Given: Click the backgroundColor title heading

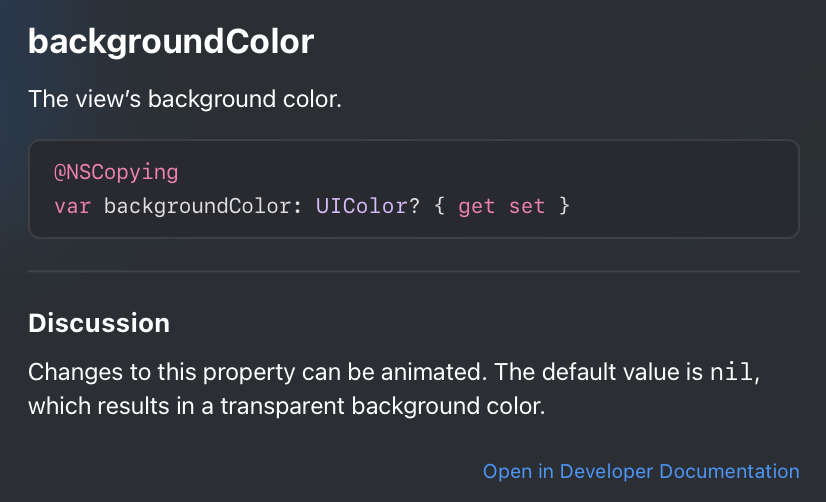Looking at the screenshot, I should (171, 42).
